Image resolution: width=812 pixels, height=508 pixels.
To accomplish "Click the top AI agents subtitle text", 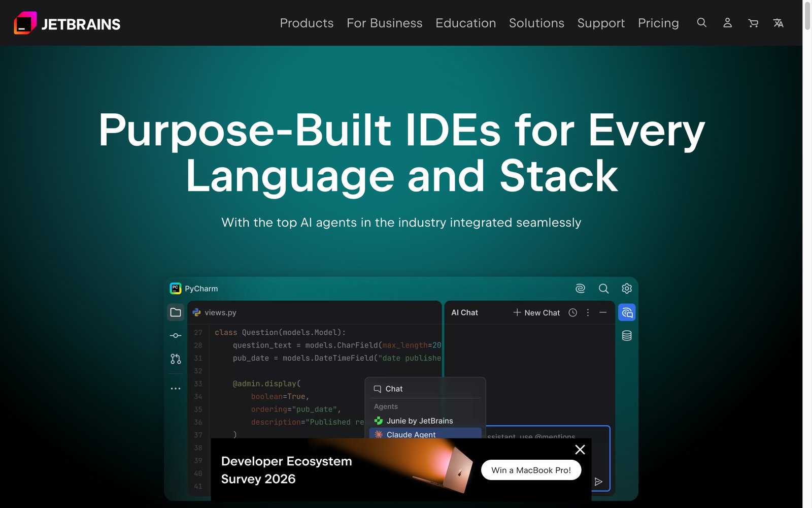I will coord(401,223).
